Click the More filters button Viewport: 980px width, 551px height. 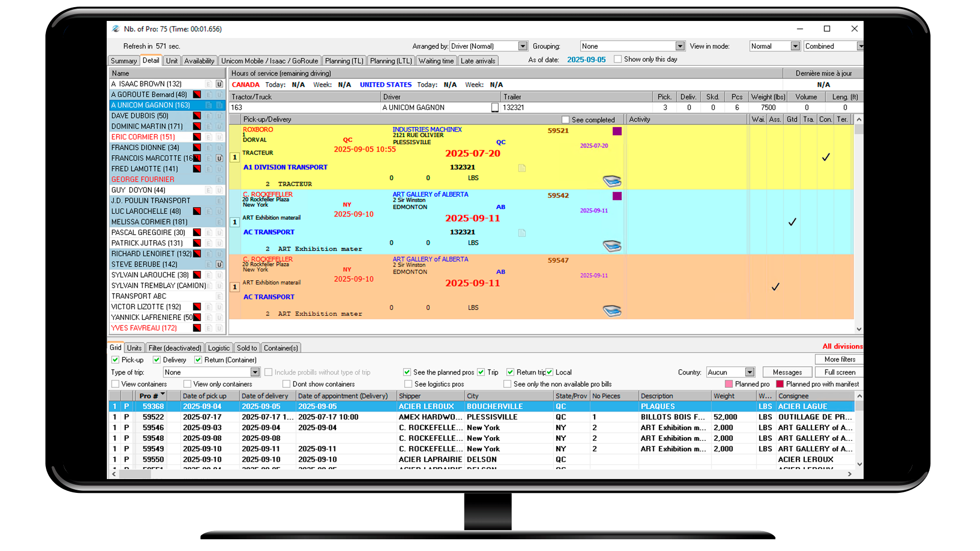click(x=839, y=359)
